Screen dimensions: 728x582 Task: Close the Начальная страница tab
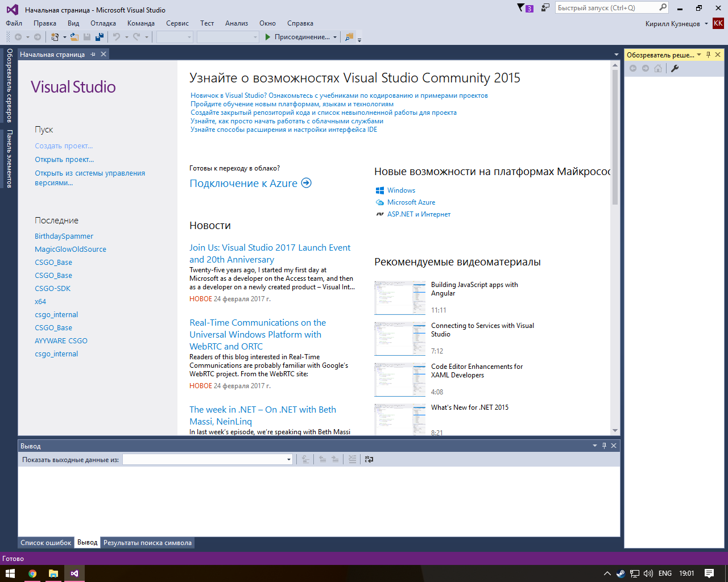[104, 54]
